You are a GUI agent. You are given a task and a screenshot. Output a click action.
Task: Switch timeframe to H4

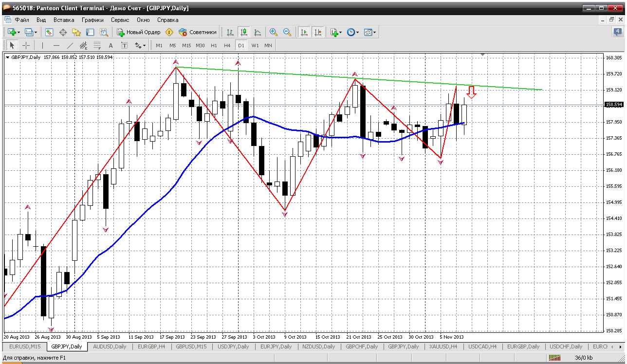pos(227,45)
